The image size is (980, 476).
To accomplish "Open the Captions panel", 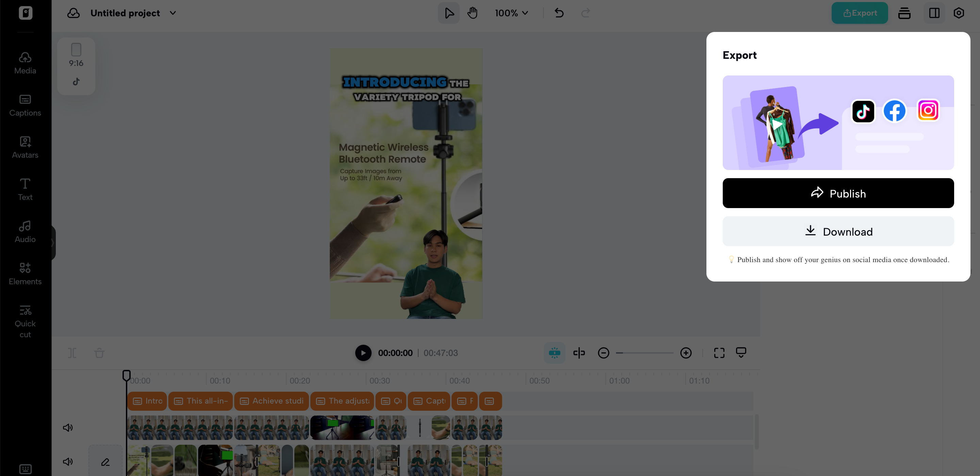I will coord(25,105).
